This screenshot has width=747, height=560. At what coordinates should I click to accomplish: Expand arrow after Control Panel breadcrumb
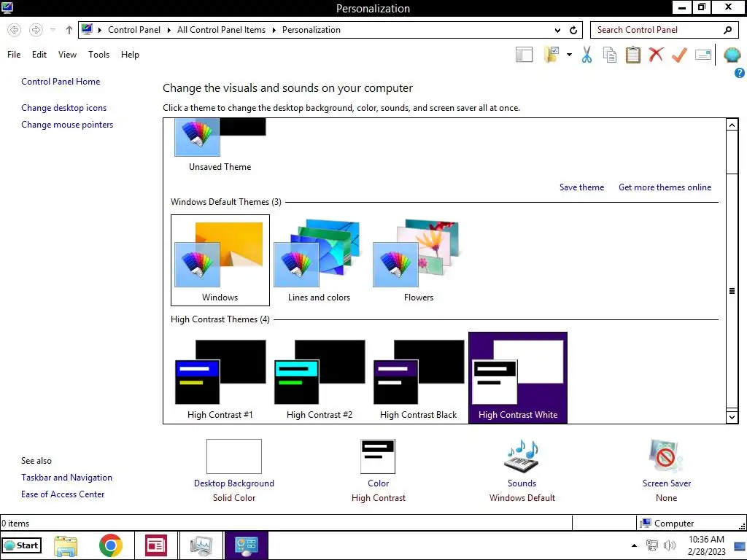coord(169,30)
